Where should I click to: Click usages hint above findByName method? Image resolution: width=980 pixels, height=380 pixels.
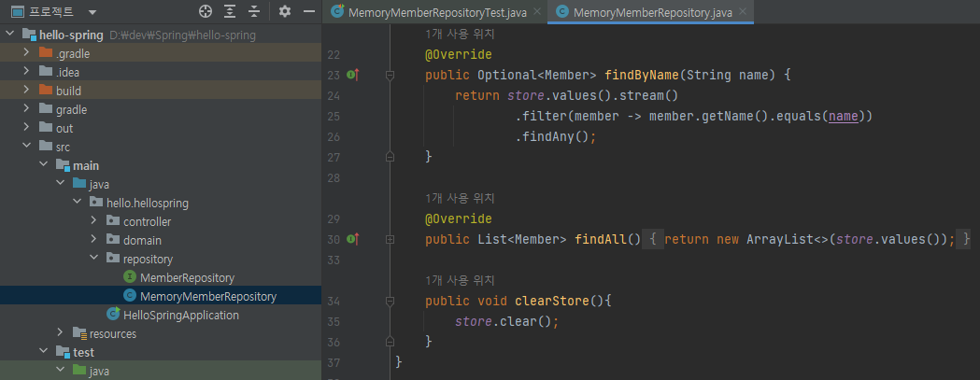click(460, 34)
